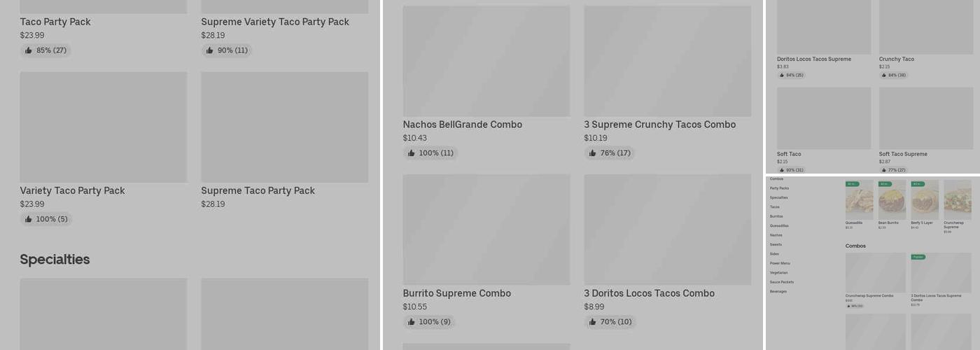Go to Beverages section in sidebar

coord(778,291)
